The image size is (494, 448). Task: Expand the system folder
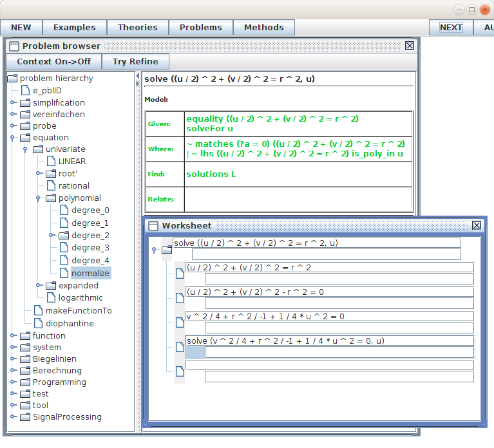13,347
